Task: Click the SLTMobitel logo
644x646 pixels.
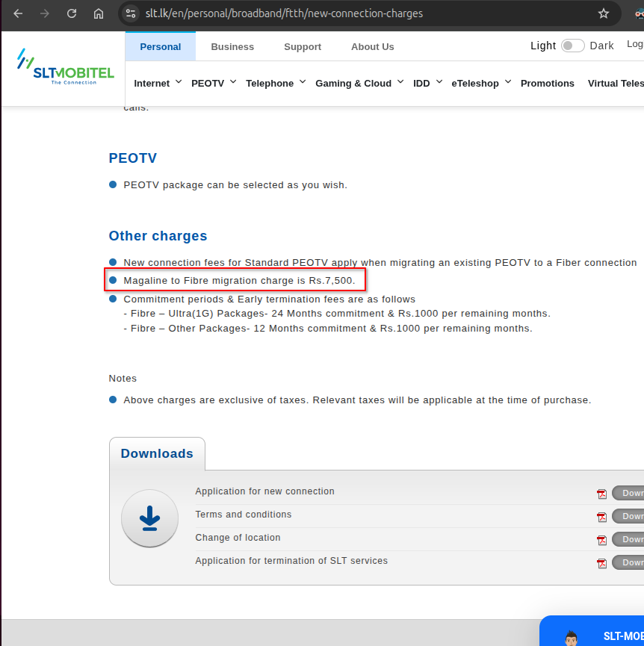Action: tap(66, 66)
